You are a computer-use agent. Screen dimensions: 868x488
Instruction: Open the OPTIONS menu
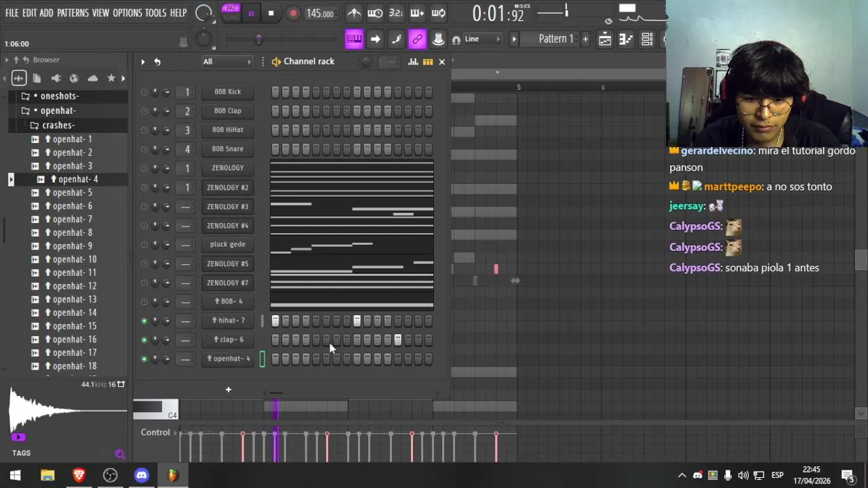pyautogui.click(x=127, y=13)
